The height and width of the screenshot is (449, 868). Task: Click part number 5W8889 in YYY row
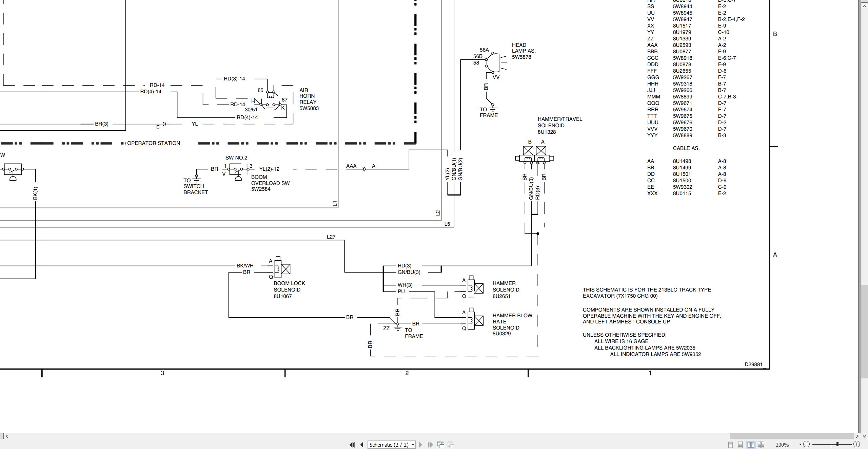tap(683, 135)
